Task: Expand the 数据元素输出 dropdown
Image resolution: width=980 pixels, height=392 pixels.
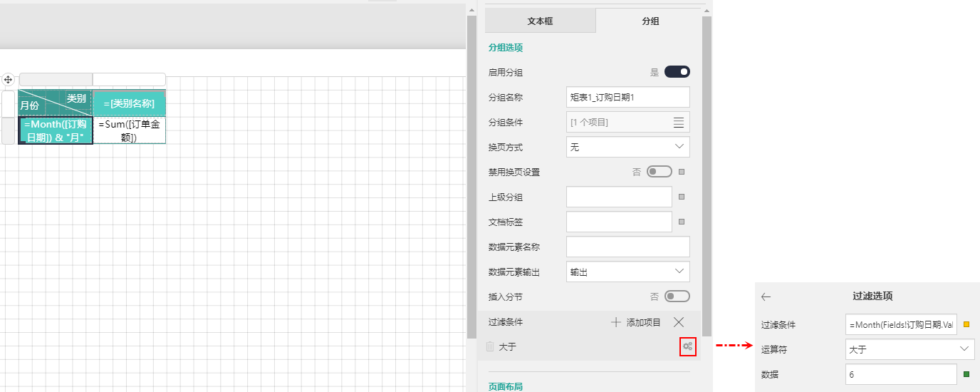Action: [x=627, y=272]
